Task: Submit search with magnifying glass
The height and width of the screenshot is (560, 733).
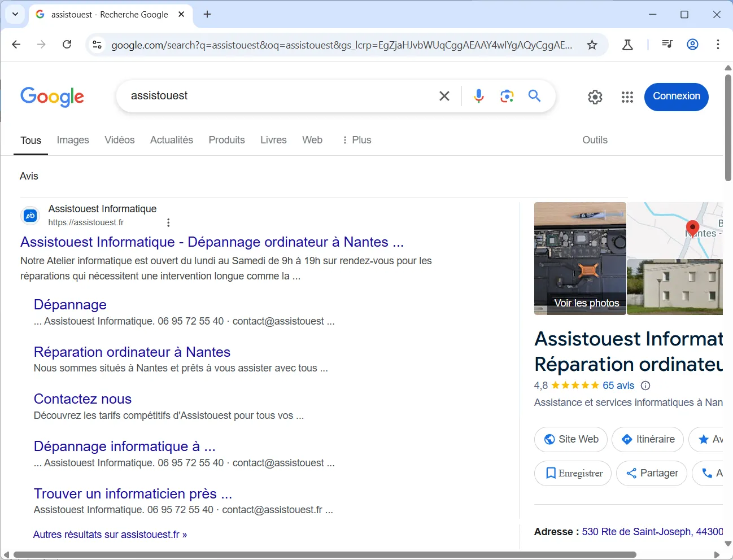Action: 534,96
